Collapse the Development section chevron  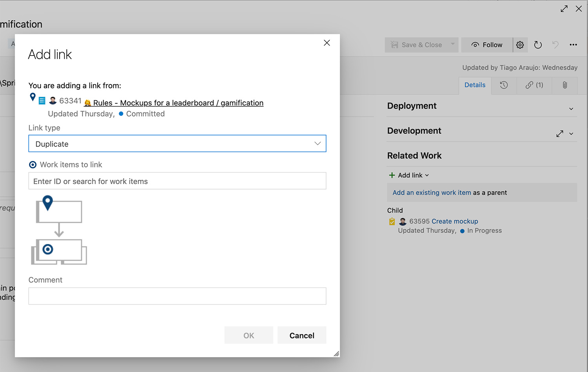[x=571, y=134]
